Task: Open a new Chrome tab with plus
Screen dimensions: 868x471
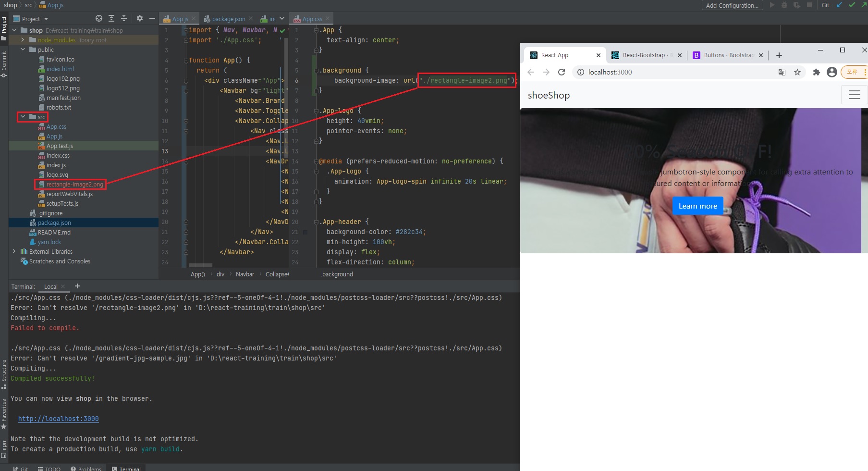Action: point(779,55)
